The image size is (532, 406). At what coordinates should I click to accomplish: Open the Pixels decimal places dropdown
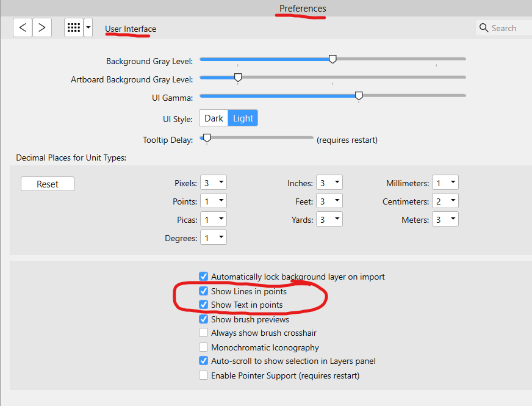pyautogui.click(x=213, y=182)
